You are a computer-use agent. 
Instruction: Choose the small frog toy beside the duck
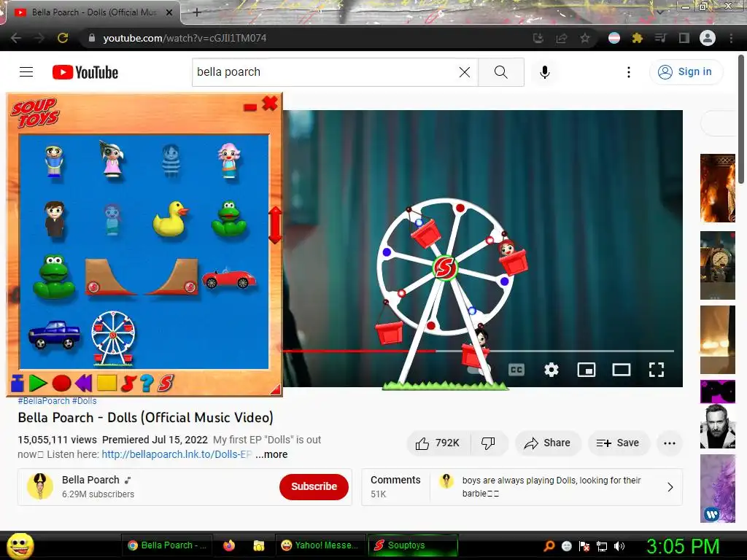click(228, 219)
